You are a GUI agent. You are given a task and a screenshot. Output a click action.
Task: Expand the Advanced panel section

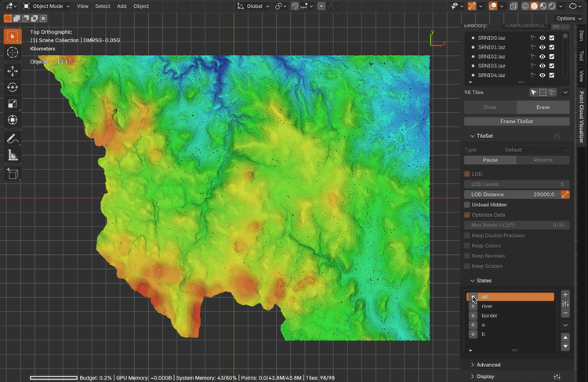tap(488, 365)
